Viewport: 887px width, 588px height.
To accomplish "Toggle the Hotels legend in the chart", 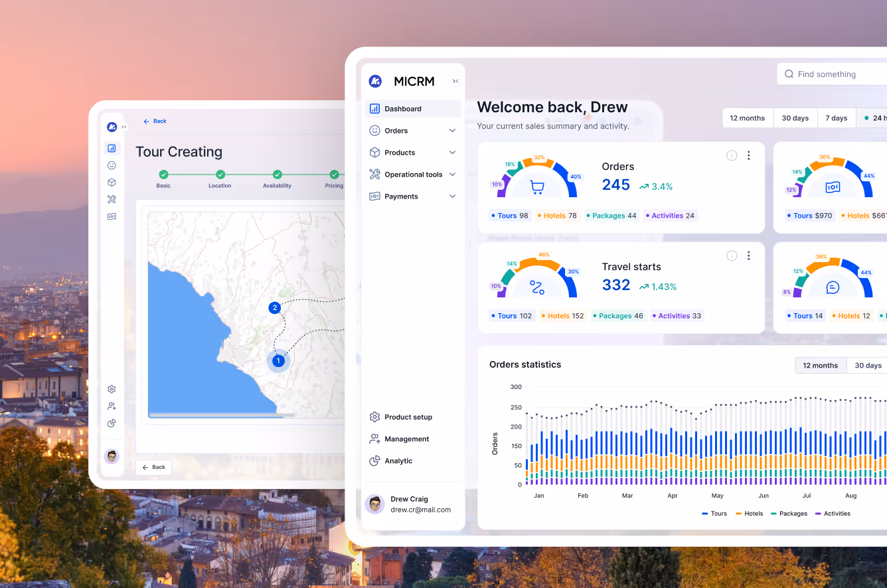I will point(750,514).
